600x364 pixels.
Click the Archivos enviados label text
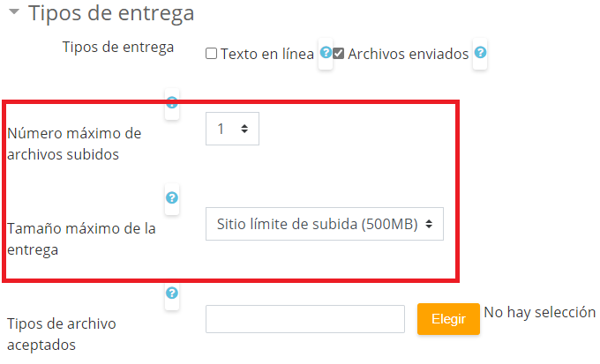[x=409, y=54]
